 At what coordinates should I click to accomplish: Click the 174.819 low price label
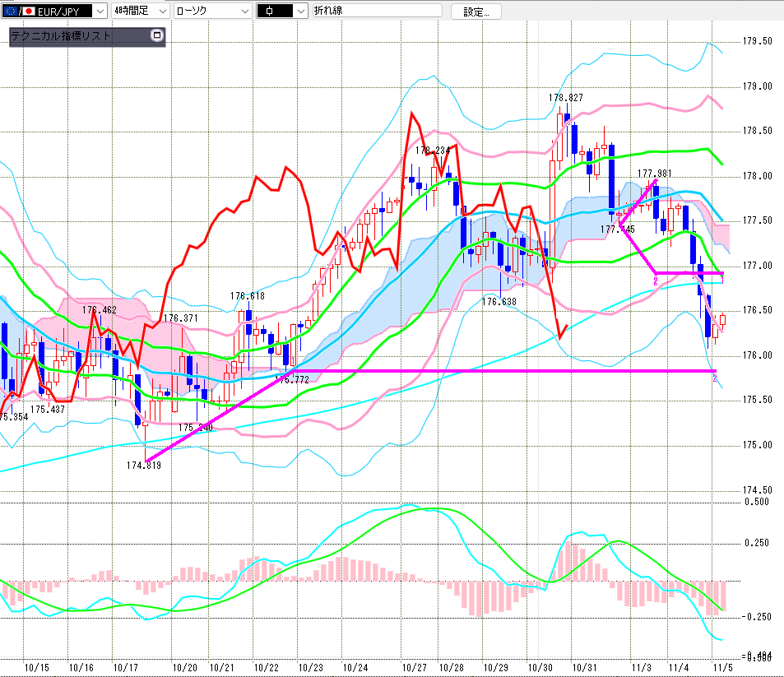[x=144, y=466]
